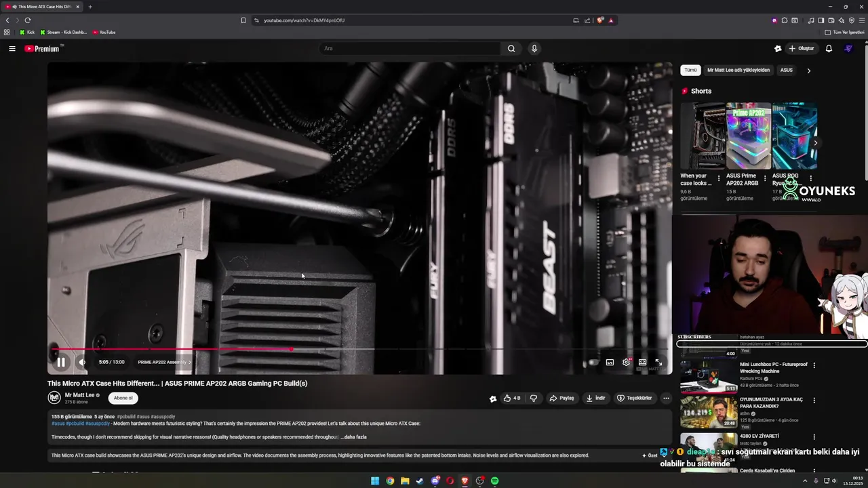Open Mini Lunchbox PC video thumbnail

[709, 377]
